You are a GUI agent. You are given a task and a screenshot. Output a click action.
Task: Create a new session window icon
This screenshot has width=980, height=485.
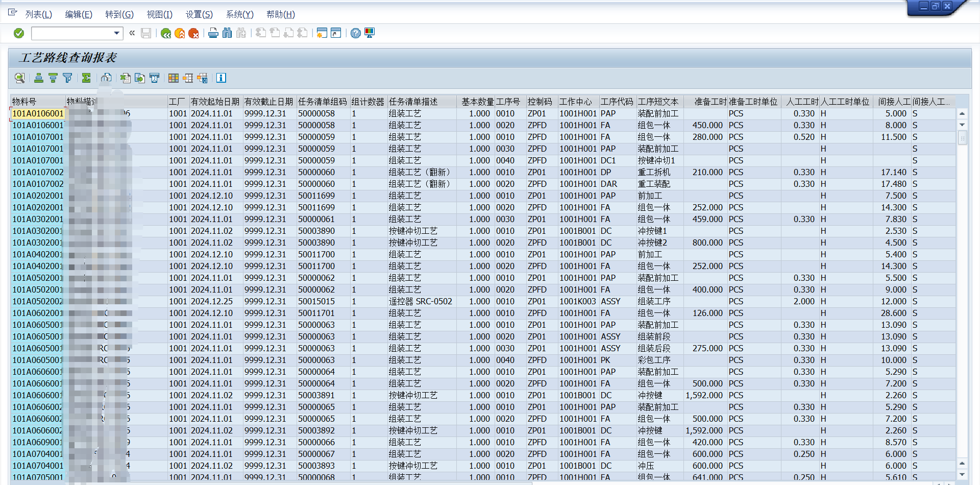322,33
